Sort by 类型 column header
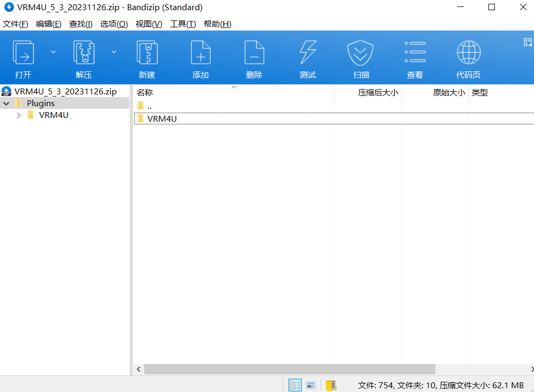534x392 pixels. 501,92
